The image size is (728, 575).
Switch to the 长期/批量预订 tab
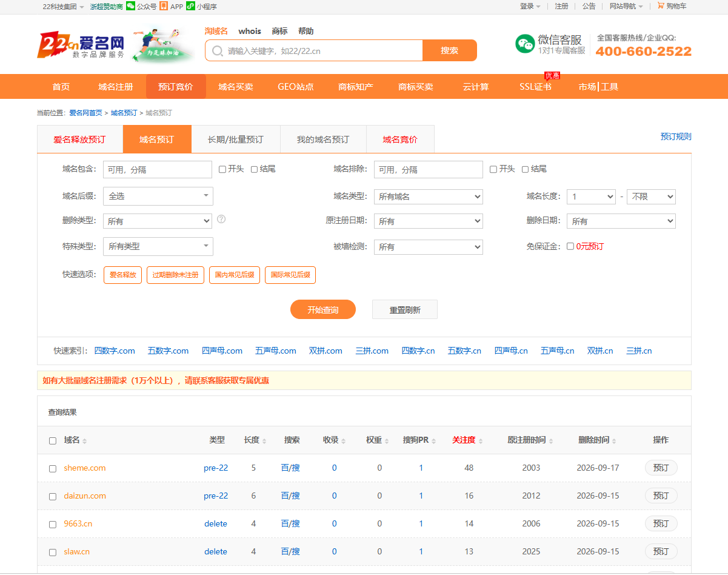pyautogui.click(x=236, y=139)
